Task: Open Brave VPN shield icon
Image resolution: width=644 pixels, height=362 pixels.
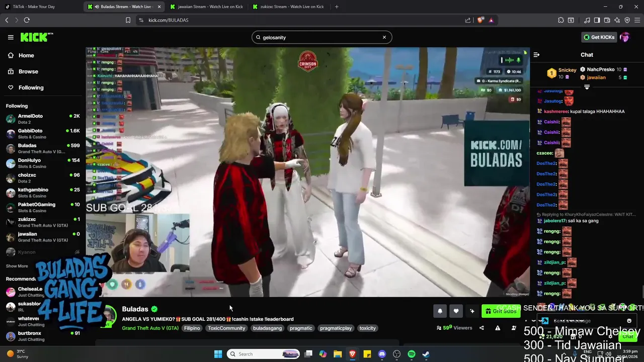Action: click(x=627, y=20)
